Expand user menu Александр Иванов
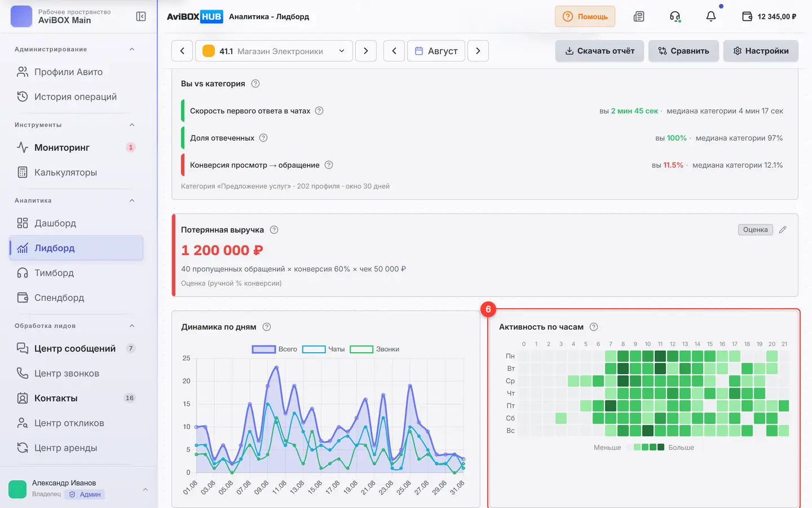812x508 pixels. pyautogui.click(x=145, y=489)
